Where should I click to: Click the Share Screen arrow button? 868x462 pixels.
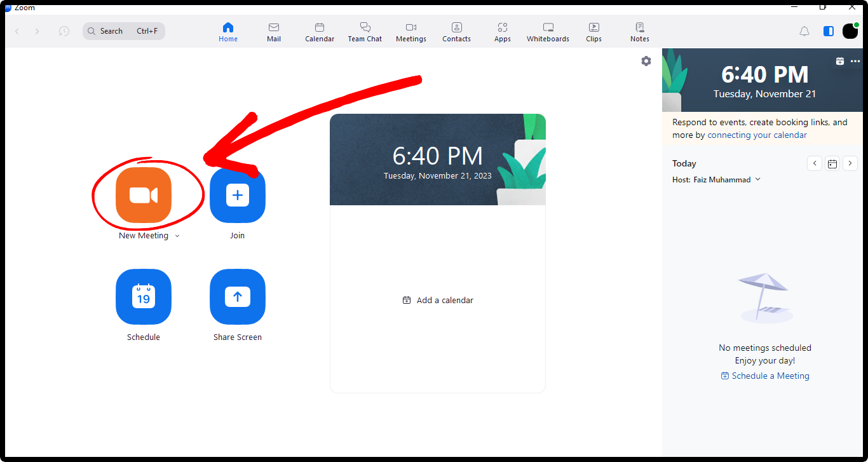click(x=238, y=297)
